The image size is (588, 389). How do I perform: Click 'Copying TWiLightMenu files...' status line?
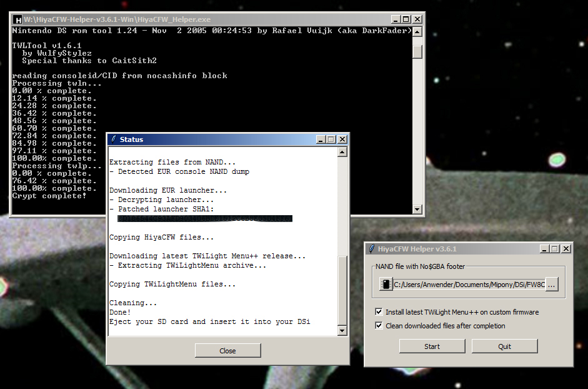172,284
